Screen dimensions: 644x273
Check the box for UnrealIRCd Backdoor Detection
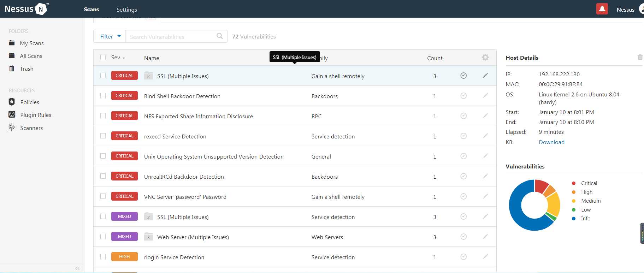click(103, 176)
